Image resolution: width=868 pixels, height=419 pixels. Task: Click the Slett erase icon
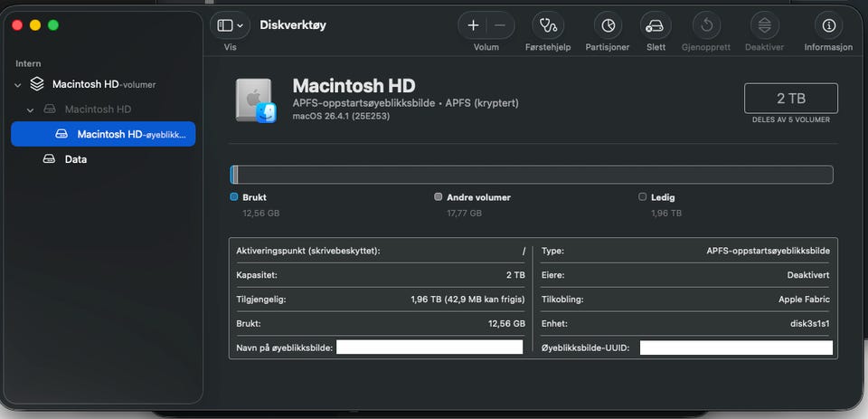656,25
